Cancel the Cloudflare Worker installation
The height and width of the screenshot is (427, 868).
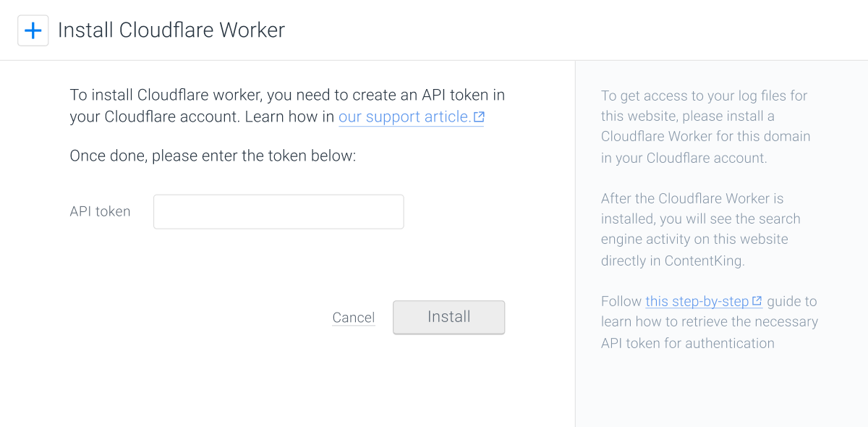[353, 317]
